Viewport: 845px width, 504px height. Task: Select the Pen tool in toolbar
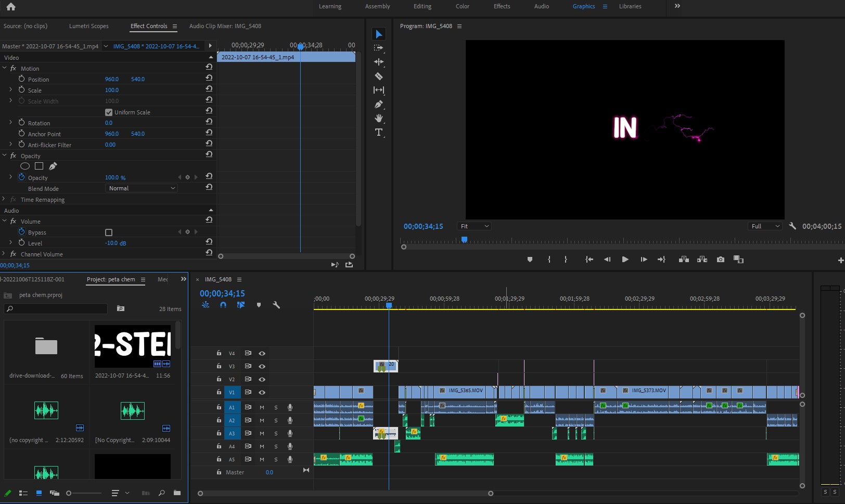pyautogui.click(x=379, y=105)
